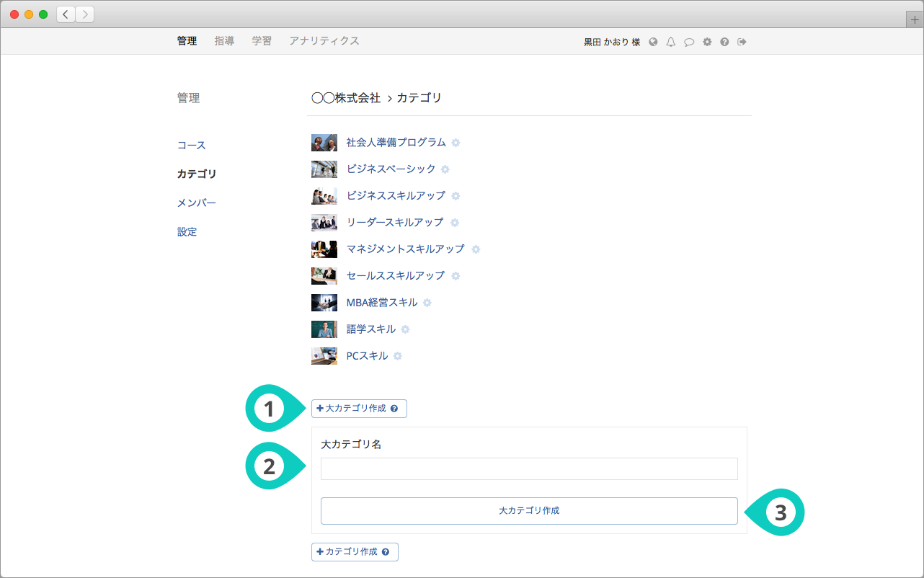Click the logout icon
Image resolution: width=924 pixels, height=578 pixels.
click(742, 42)
